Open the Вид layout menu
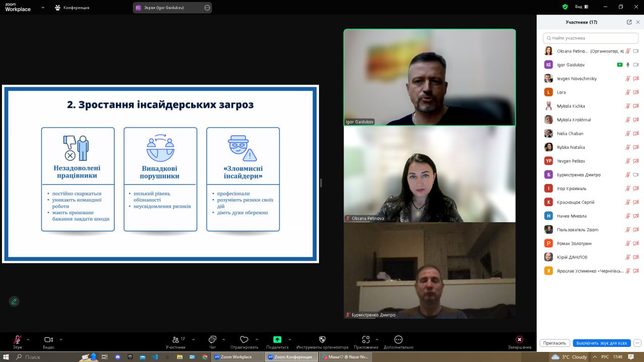Screen dimensions: 644x362 tap(581, 7)
